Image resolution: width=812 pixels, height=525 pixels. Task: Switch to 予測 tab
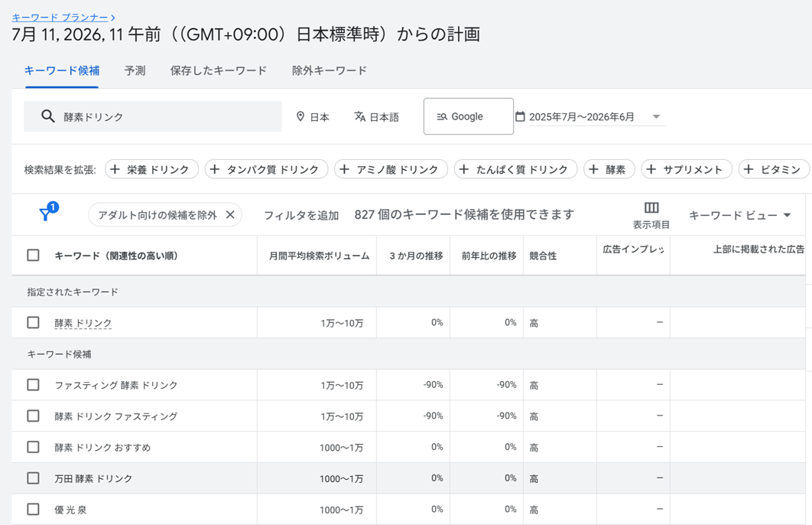135,71
